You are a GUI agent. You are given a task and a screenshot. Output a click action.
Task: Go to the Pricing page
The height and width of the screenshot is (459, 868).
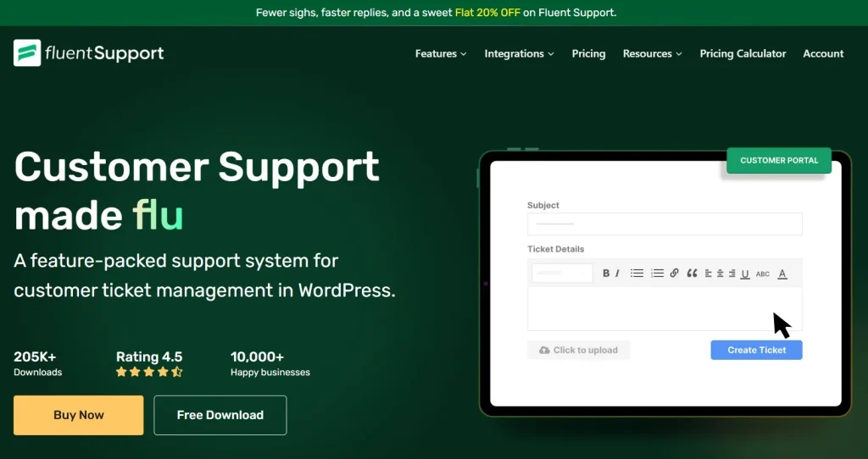[x=588, y=53]
